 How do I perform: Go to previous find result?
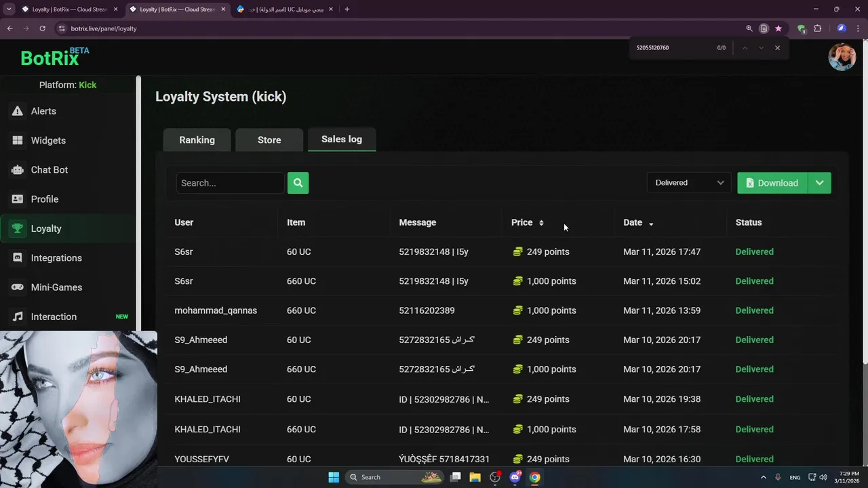745,48
